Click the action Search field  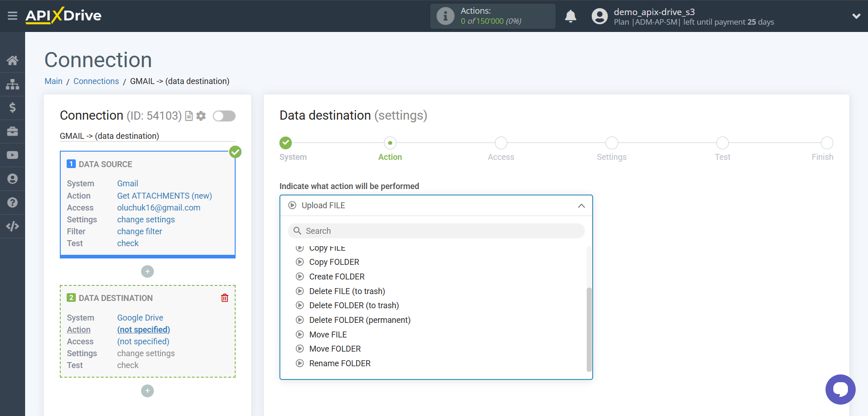pos(436,231)
